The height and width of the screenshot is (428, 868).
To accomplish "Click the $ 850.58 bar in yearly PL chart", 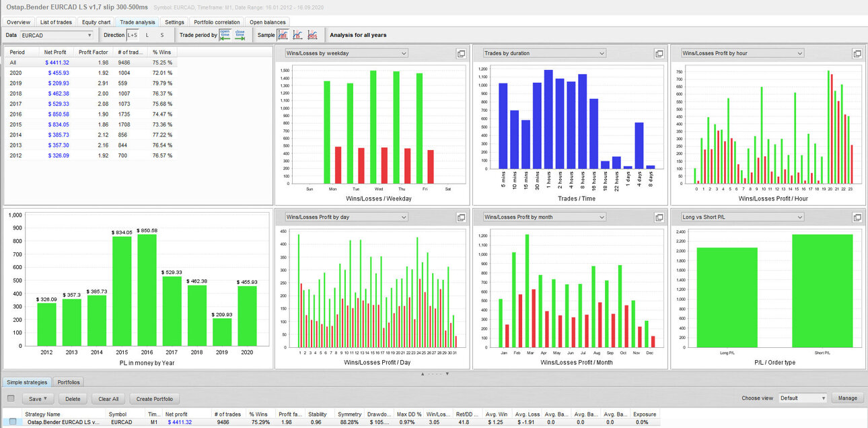I will [x=147, y=291].
